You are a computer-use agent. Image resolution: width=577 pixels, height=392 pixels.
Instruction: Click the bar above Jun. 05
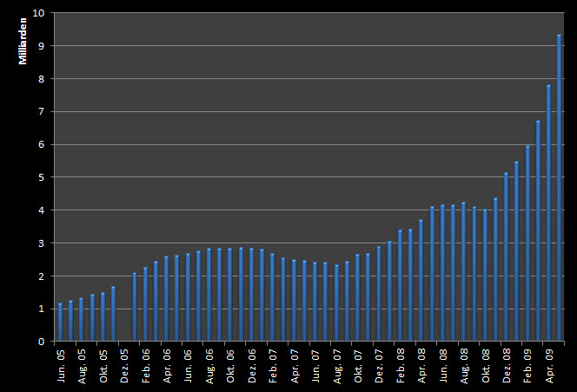tap(60, 322)
